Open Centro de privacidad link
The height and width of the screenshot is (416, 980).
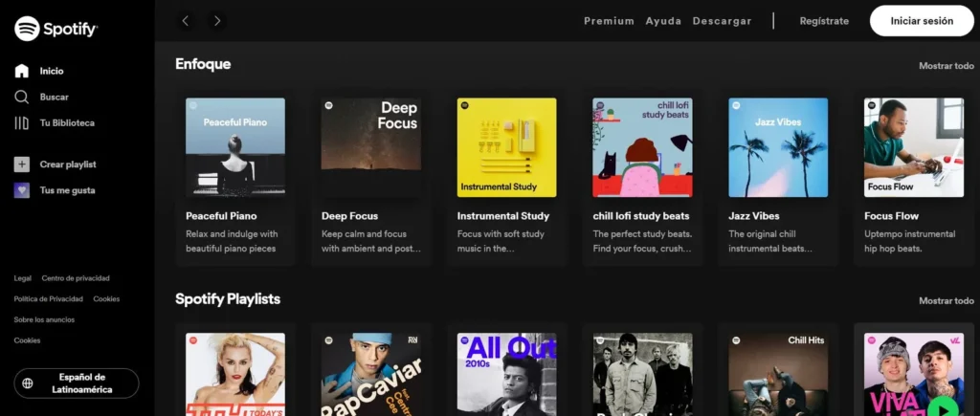point(76,278)
